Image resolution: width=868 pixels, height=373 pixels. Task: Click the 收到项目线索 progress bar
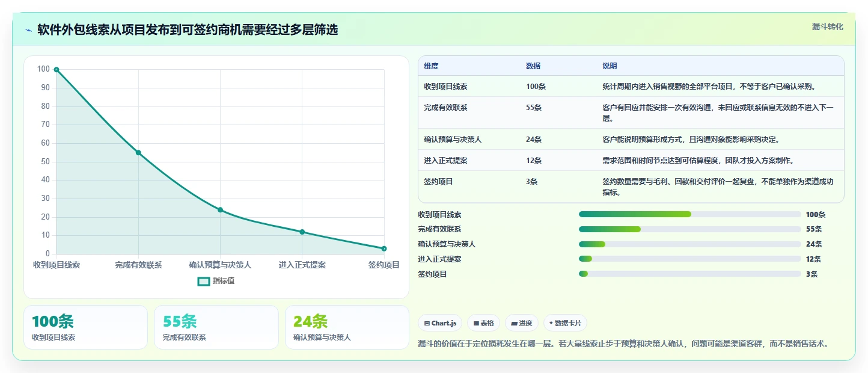click(689, 214)
